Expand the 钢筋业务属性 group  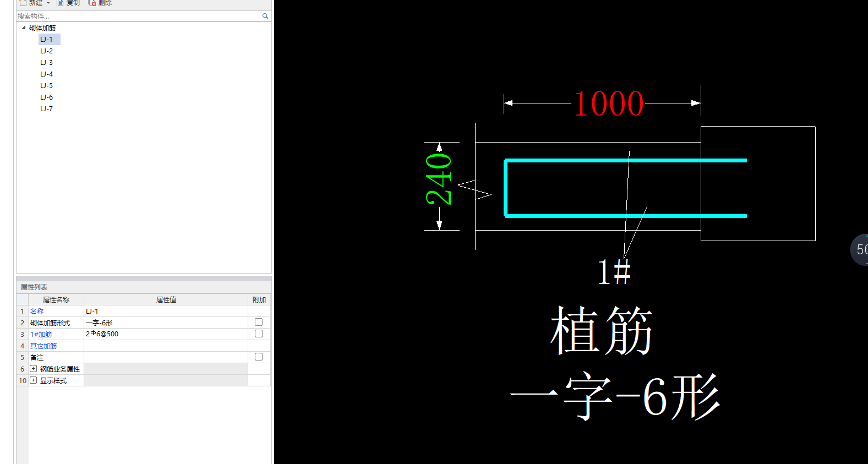pos(34,369)
